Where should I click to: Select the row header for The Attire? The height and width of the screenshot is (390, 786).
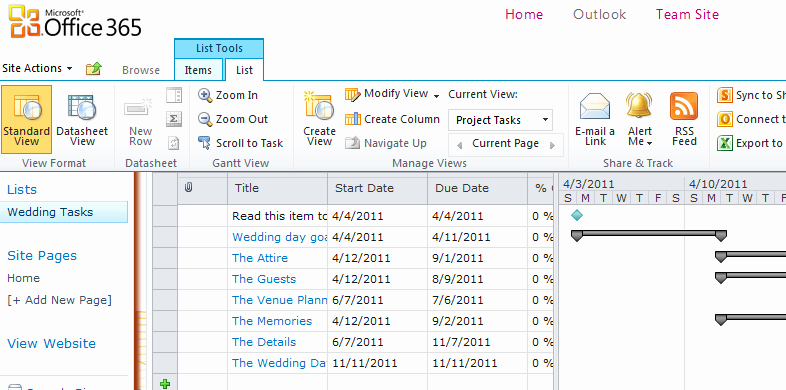pyautogui.click(x=165, y=258)
